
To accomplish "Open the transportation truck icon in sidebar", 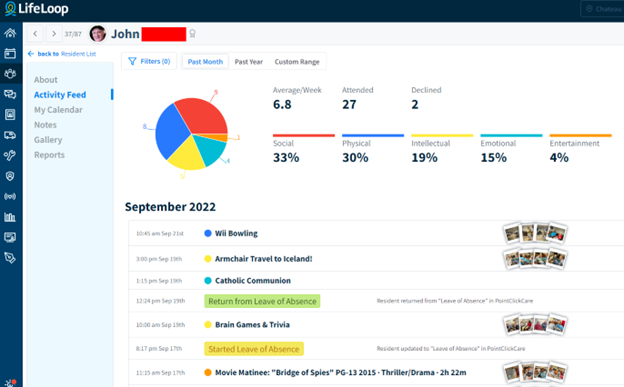I will [x=10, y=135].
